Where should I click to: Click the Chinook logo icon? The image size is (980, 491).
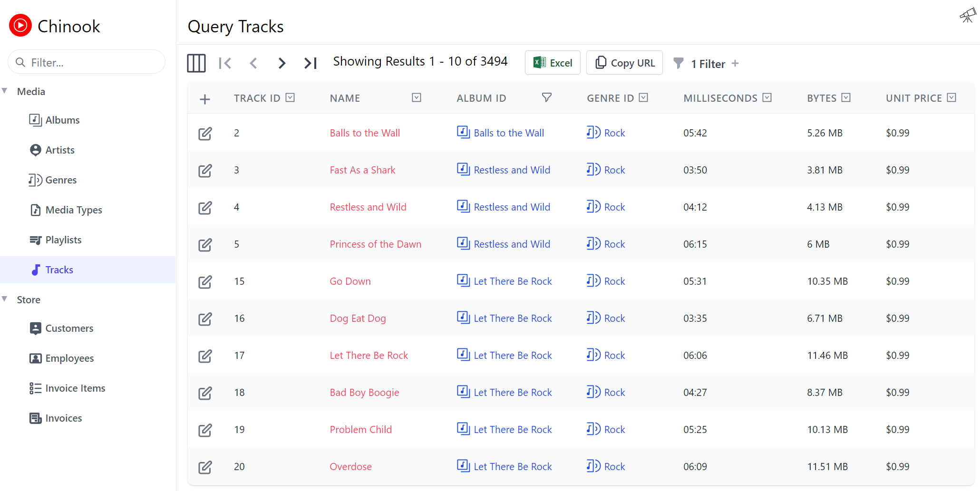coord(20,26)
